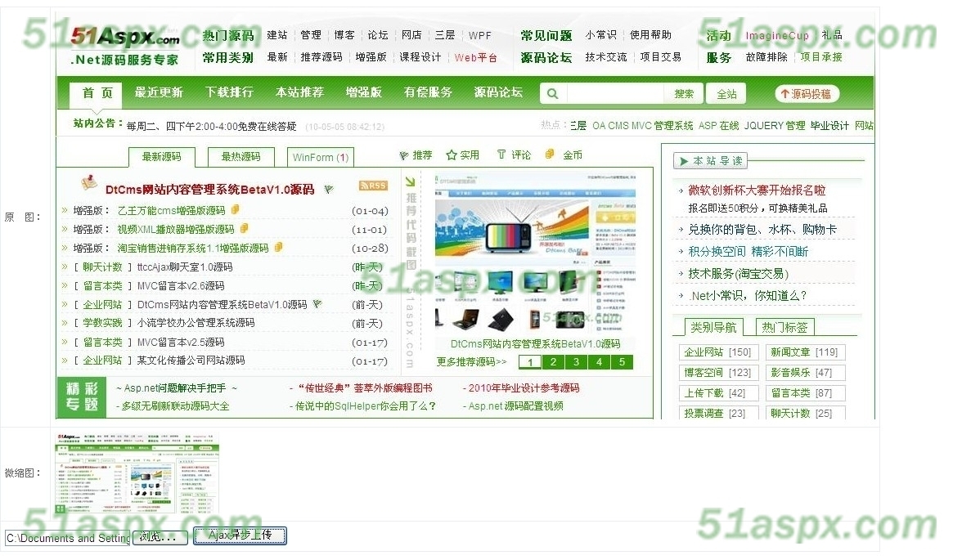Click the 推荐 legend icon

pyautogui.click(x=403, y=155)
